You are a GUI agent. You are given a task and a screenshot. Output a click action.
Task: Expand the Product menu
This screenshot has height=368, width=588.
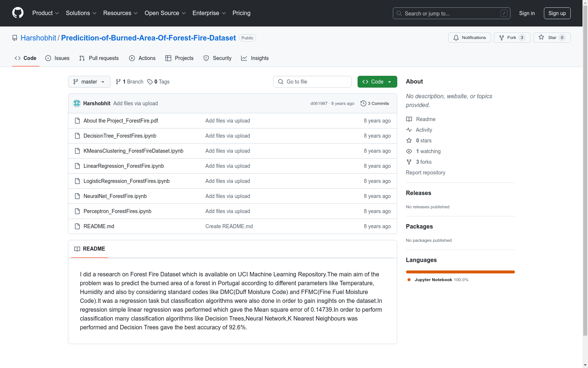click(46, 13)
